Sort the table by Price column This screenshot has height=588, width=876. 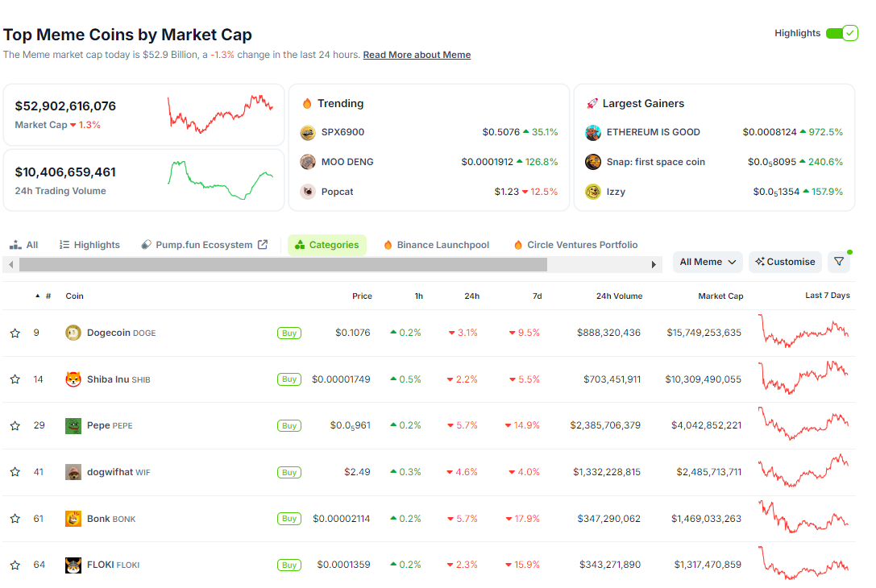click(x=362, y=296)
